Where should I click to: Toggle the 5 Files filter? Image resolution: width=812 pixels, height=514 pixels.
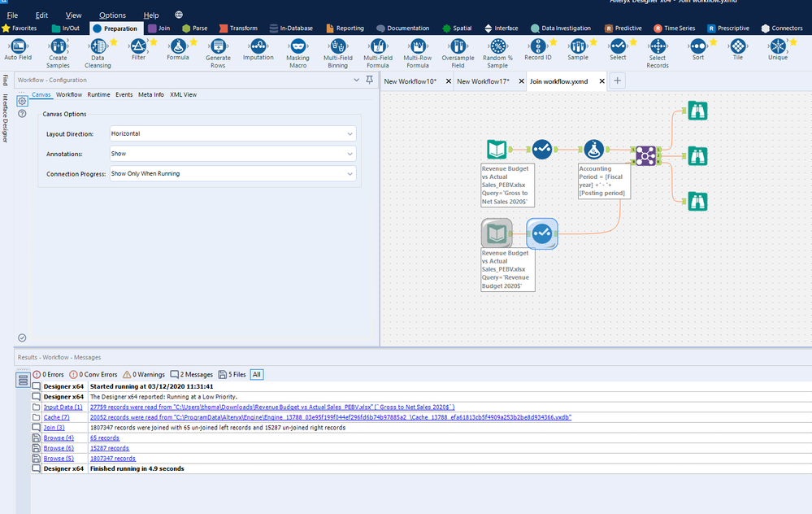232,374
